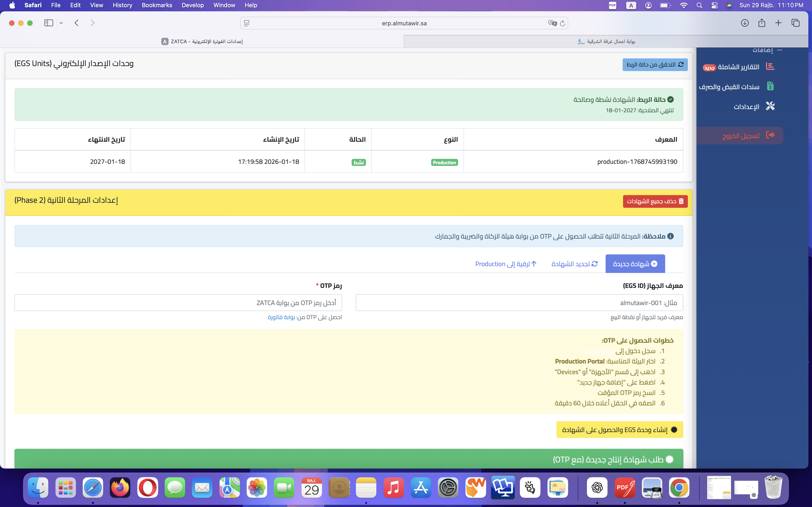Screen dimensions: 812x507
Task: Open the sidebar chevron dropdown
Action: pos(61,23)
